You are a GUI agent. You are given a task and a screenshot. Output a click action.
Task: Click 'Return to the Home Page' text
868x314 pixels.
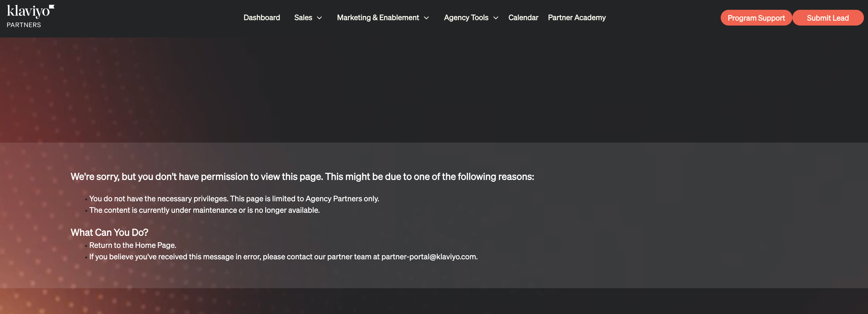pyautogui.click(x=132, y=245)
